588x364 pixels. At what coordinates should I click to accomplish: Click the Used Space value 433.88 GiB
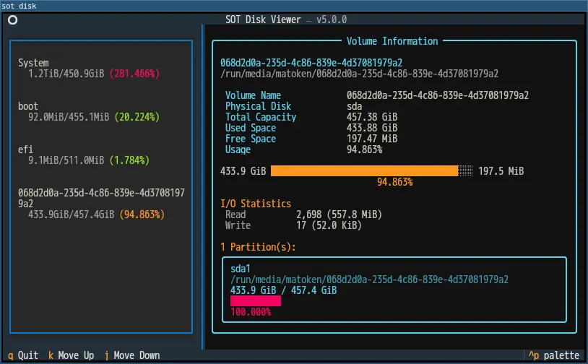pos(371,128)
